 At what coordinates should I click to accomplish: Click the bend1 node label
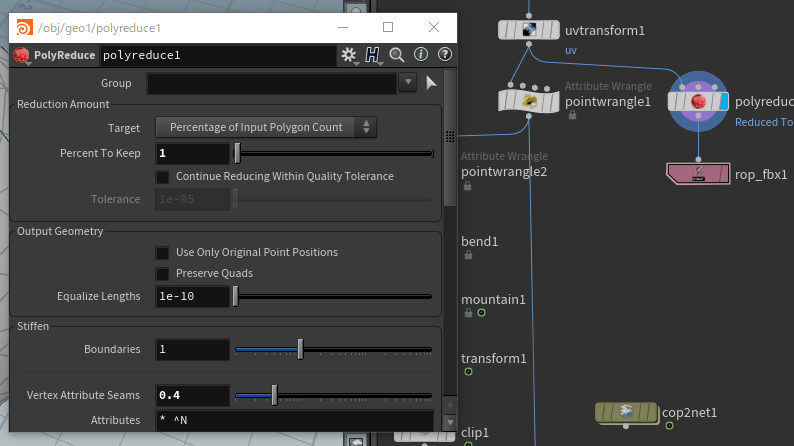coord(480,241)
